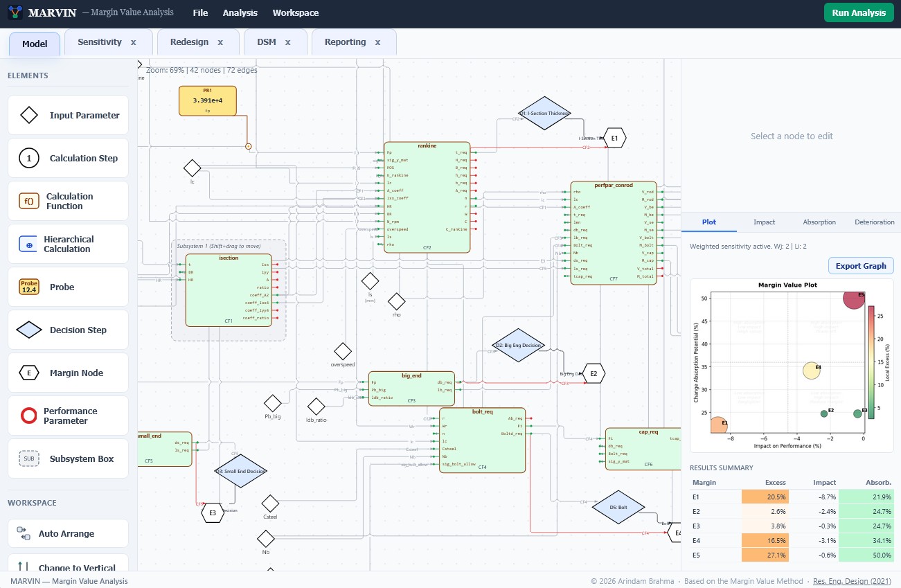Click the E4 bubble in the plot
This screenshot has height=588, width=901.
(811, 371)
